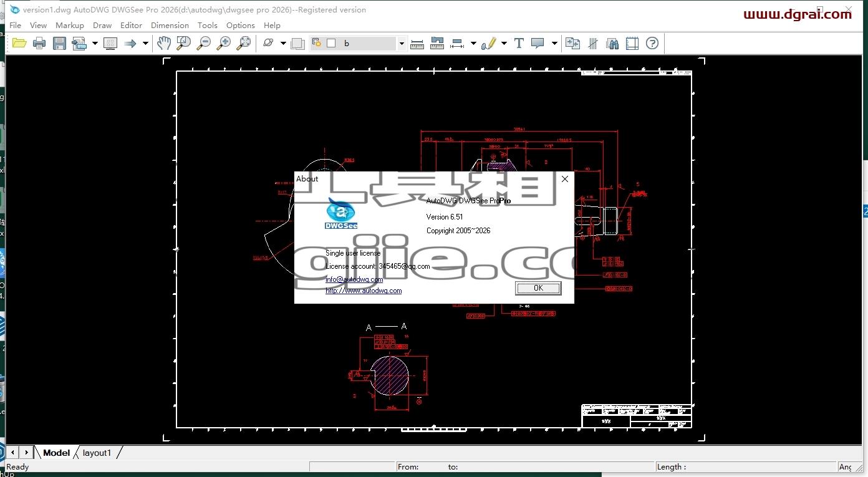Click the compare drawings icon
Image resolution: width=868 pixels, height=477 pixels.
coord(572,43)
